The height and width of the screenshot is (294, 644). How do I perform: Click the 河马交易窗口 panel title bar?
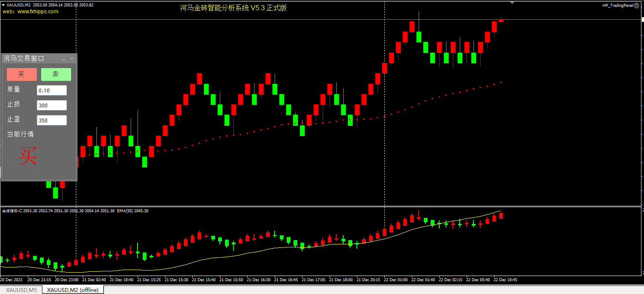click(30, 59)
